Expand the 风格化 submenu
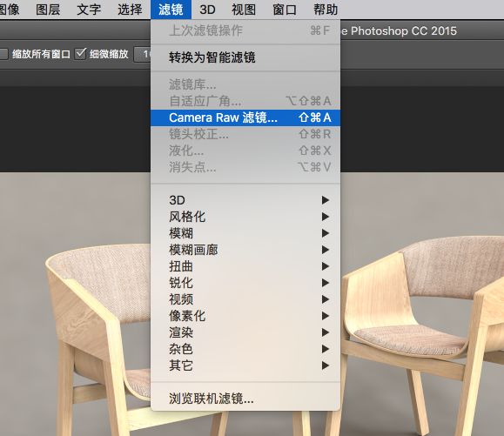504x436 pixels. pos(245,217)
